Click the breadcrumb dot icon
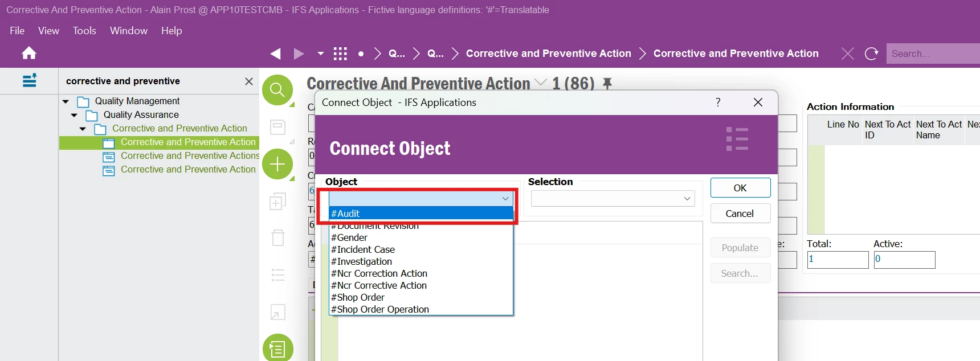 pyautogui.click(x=361, y=54)
